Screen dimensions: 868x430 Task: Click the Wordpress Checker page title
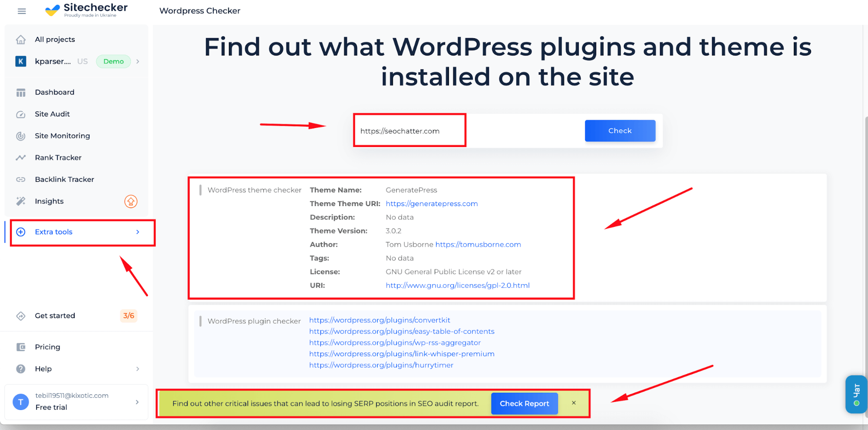pos(200,11)
